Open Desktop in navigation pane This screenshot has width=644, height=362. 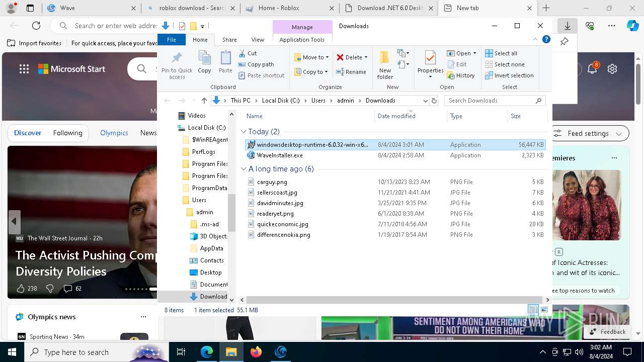205,273
